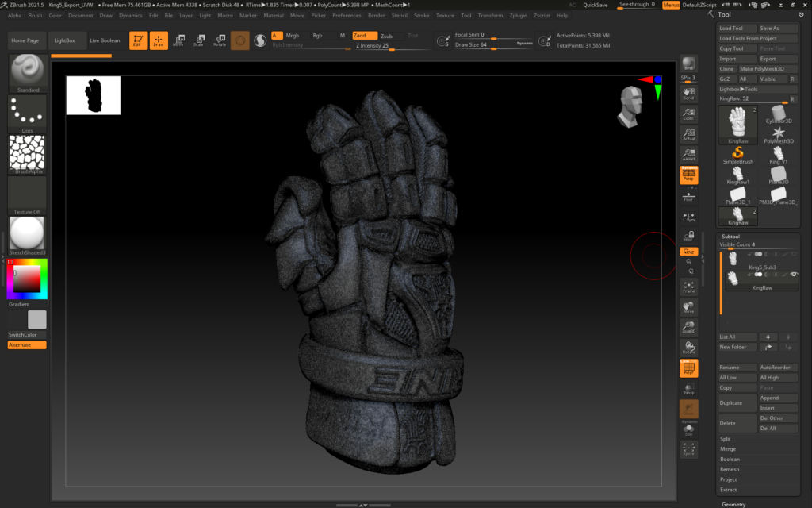Activate the Move gyro on the top toolbar
This screenshot has height=508, width=812.
point(178,40)
